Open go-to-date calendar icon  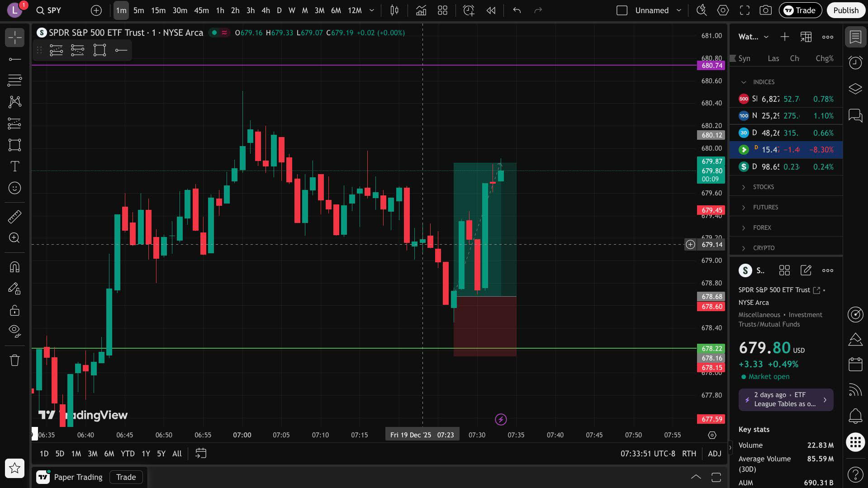click(x=201, y=454)
